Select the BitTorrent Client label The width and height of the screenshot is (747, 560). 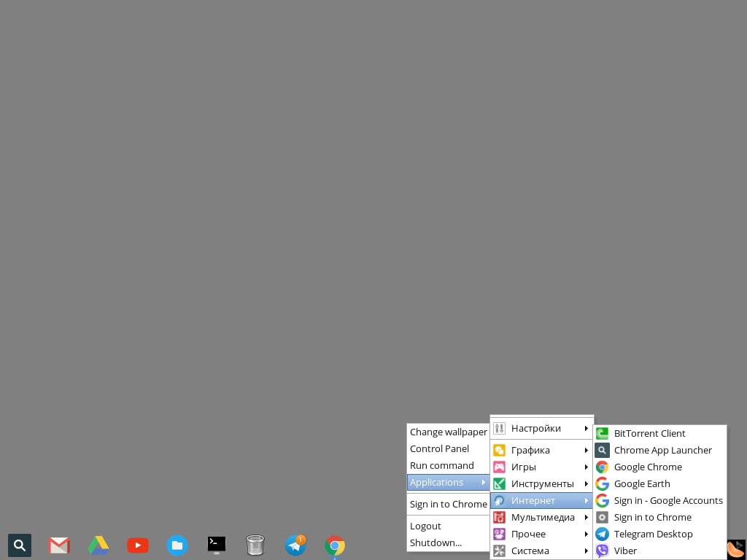coord(649,433)
